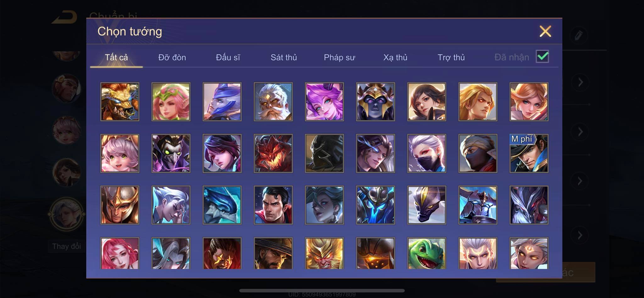644x298 pixels.
Task: Select the golden Monkey King hero portrait
Action: click(x=324, y=253)
